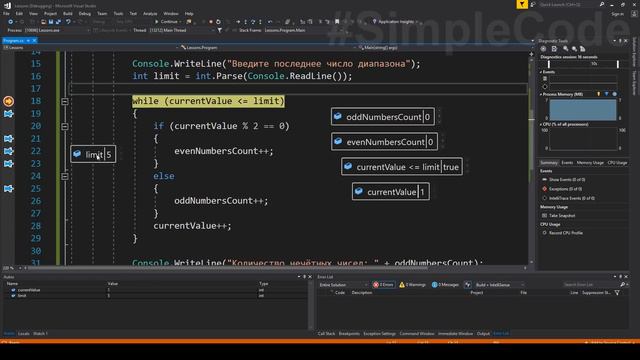Open the Process dropdown

pyautogui.click(x=57, y=30)
